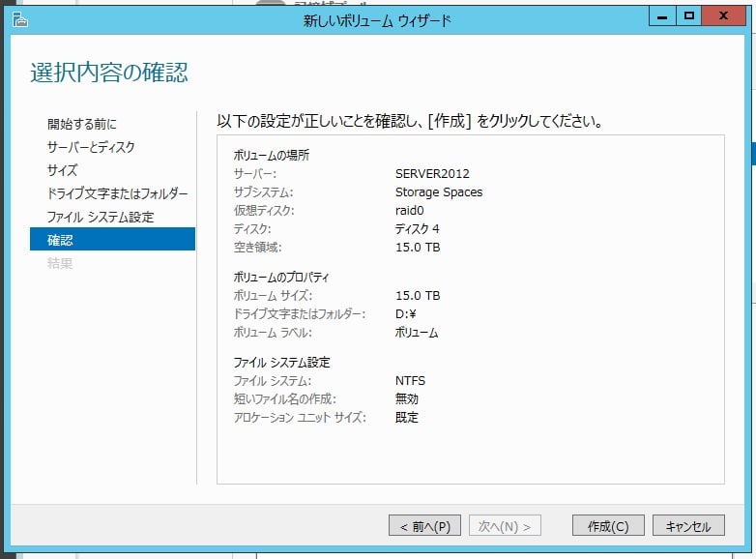Click the instruction text above the summary box

pos(410,121)
